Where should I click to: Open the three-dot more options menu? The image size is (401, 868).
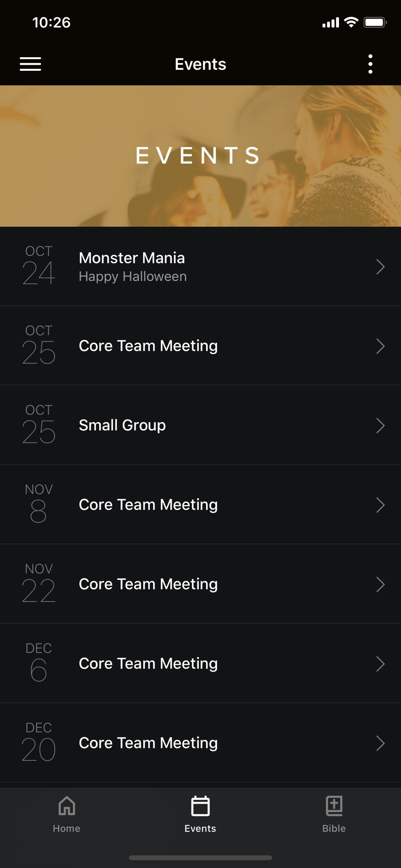pyautogui.click(x=370, y=64)
